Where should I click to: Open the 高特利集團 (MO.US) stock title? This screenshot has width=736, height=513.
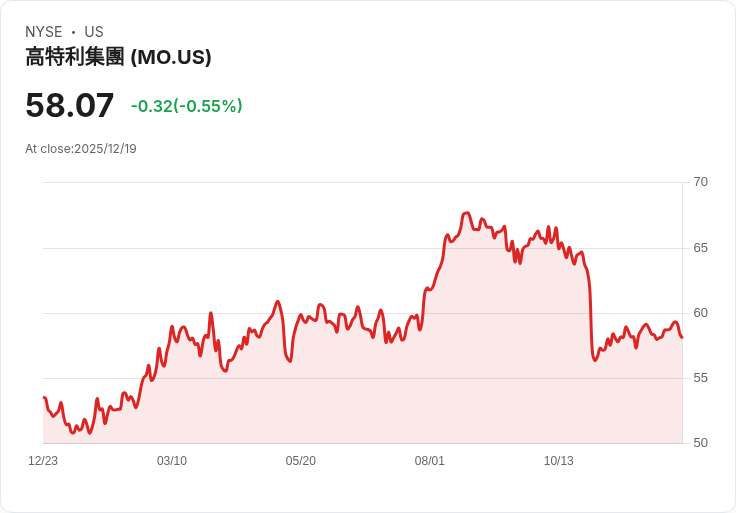pos(118,58)
